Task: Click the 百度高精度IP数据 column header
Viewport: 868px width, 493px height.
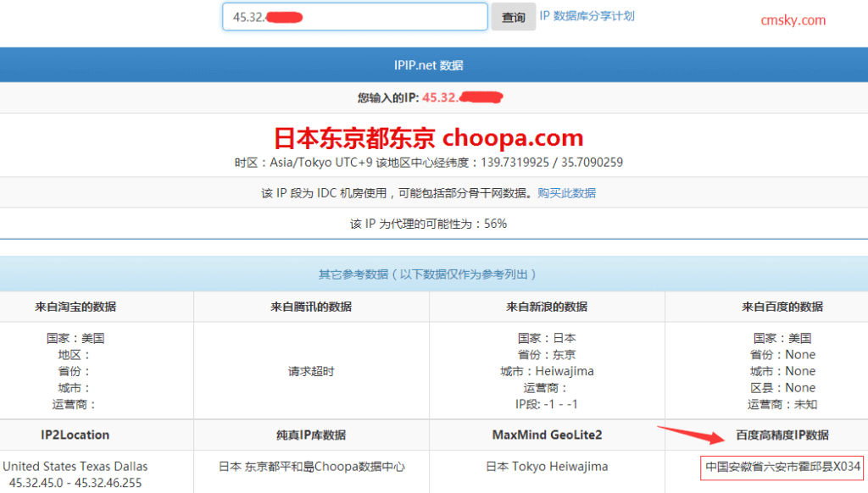Action: (x=782, y=435)
